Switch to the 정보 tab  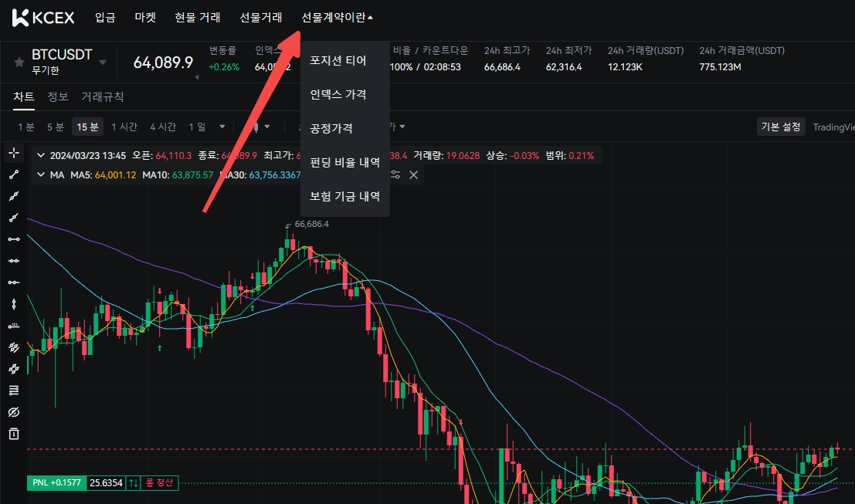pos(58,97)
